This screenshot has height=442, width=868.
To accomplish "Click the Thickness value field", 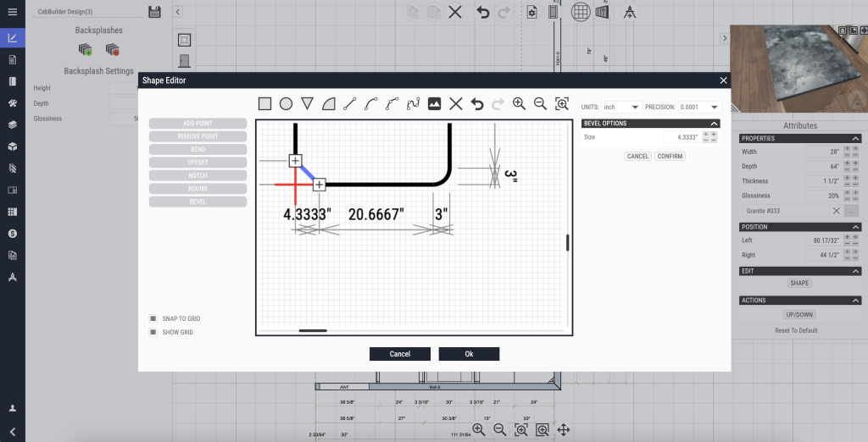I will [823, 181].
